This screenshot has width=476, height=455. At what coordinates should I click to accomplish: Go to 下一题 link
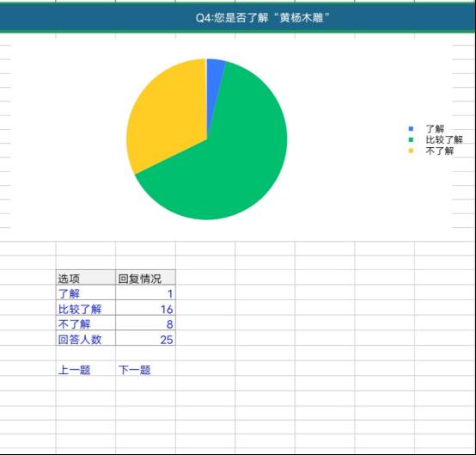[135, 370]
